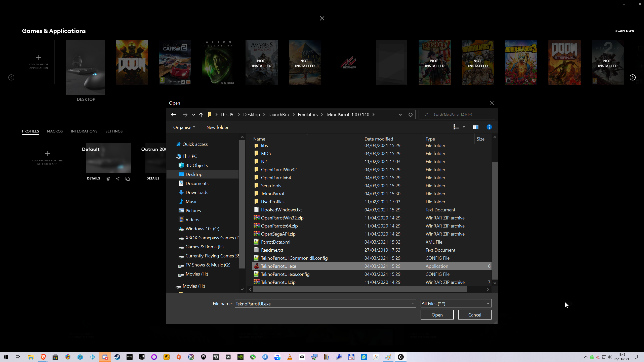Click the file list vertical scrollbar
The height and width of the screenshot is (362, 644).
pos(495,220)
